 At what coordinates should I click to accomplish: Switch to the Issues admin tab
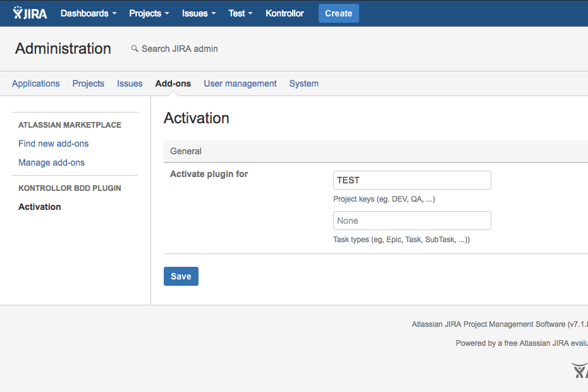130,83
